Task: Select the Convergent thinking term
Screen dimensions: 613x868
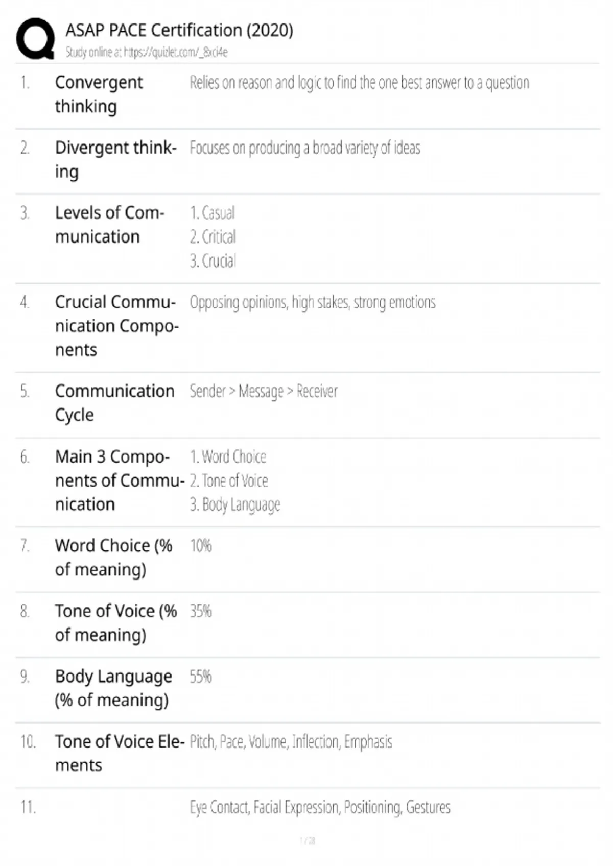Action: coord(99,94)
